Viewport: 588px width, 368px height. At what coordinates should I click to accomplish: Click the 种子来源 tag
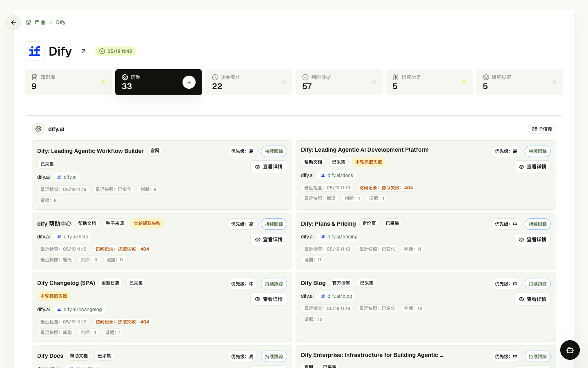pos(115,223)
